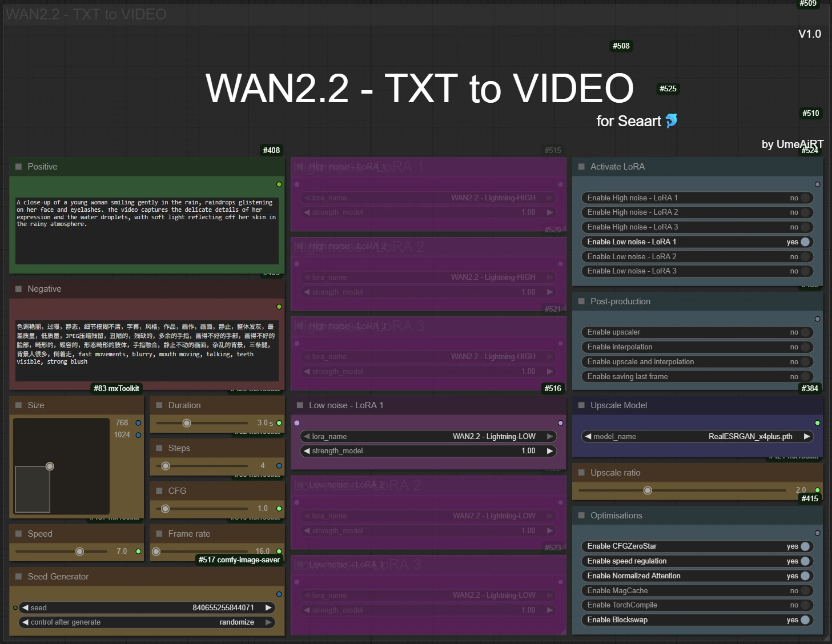Viewport: 832px width, 644px height.
Task: Click the Optimisations node collapse square icon
Action: point(581,516)
